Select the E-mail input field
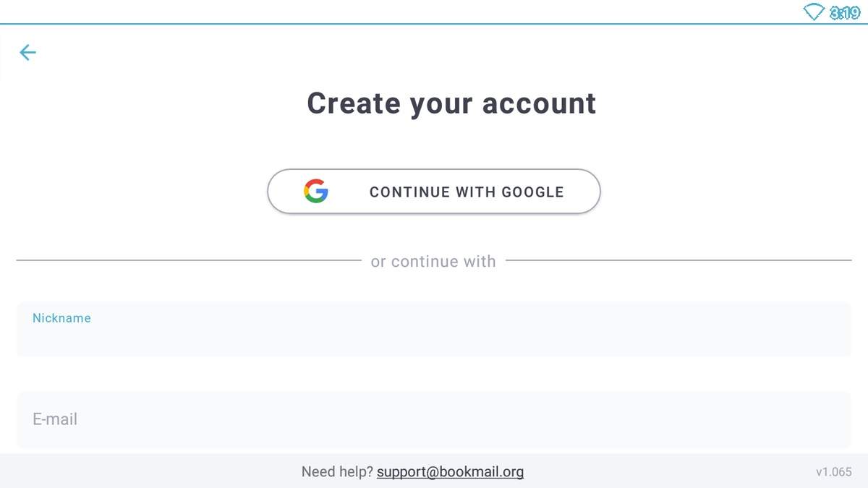This screenshot has height=488, width=868. click(434, 419)
